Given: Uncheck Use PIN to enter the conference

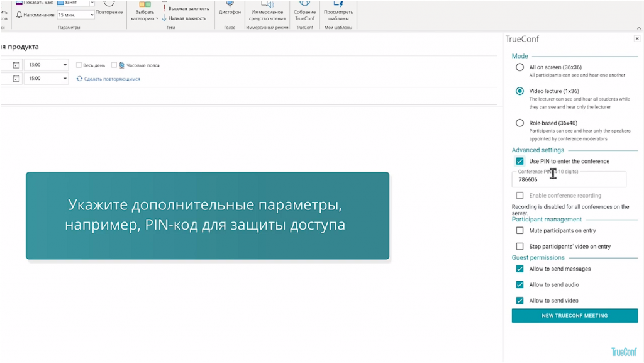Looking at the screenshot, I should pos(519,162).
